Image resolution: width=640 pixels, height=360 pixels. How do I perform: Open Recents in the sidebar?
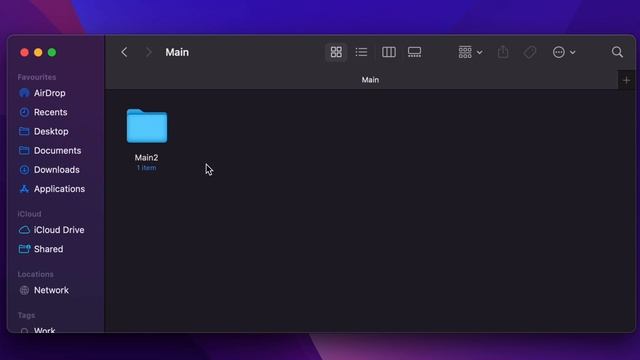click(x=50, y=112)
